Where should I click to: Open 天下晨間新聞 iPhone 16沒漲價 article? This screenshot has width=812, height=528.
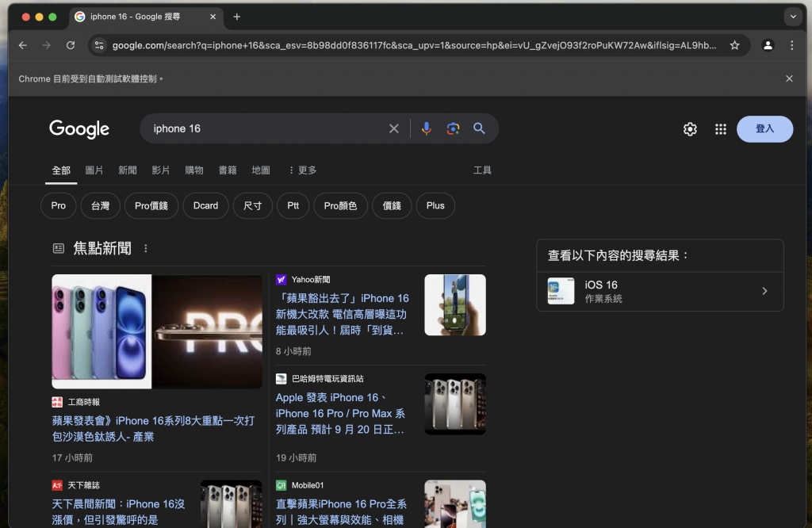click(x=118, y=512)
